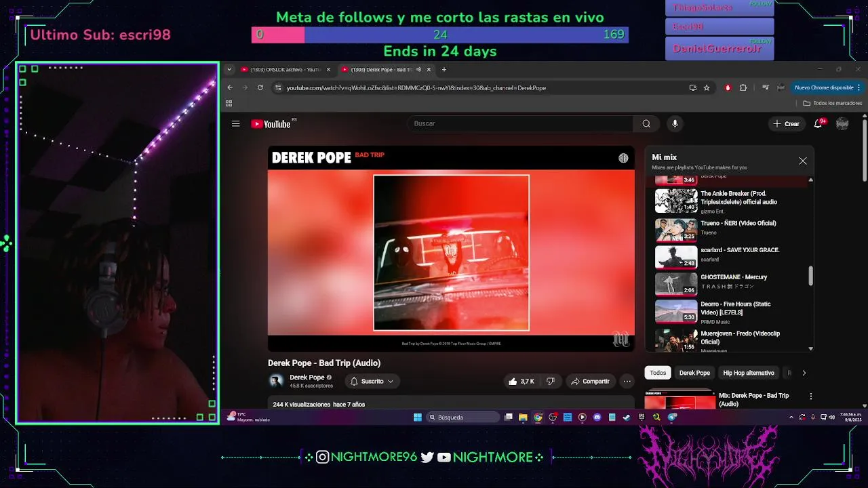This screenshot has width=868, height=488.
Task: Mute the Derek Pope tab audio
Action: 418,69
